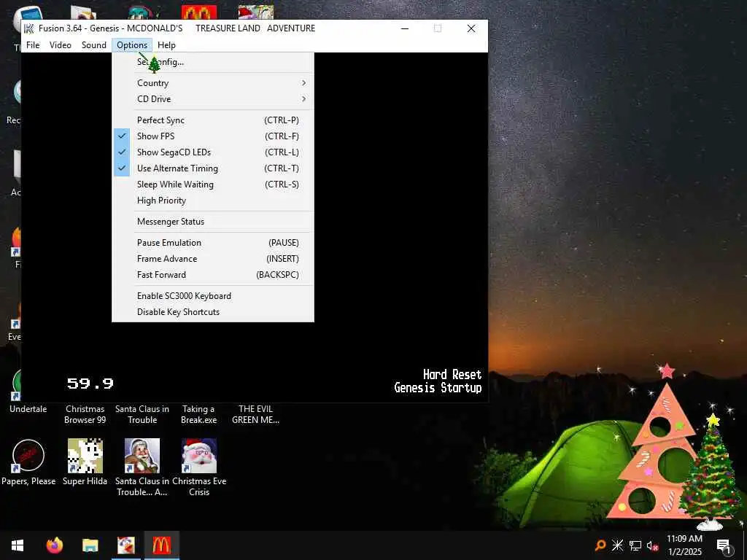Click the muted volume tray icon
This screenshot has height=560, width=747.
click(x=652, y=545)
